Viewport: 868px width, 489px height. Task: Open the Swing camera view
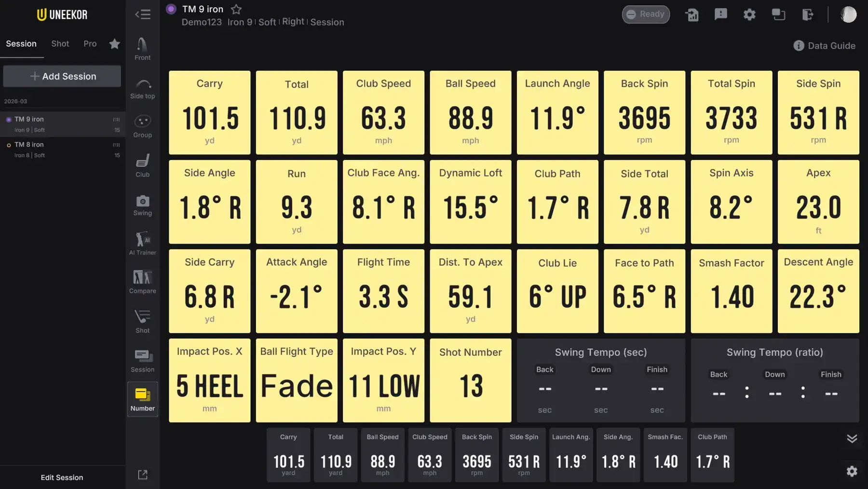tap(143, 205)
